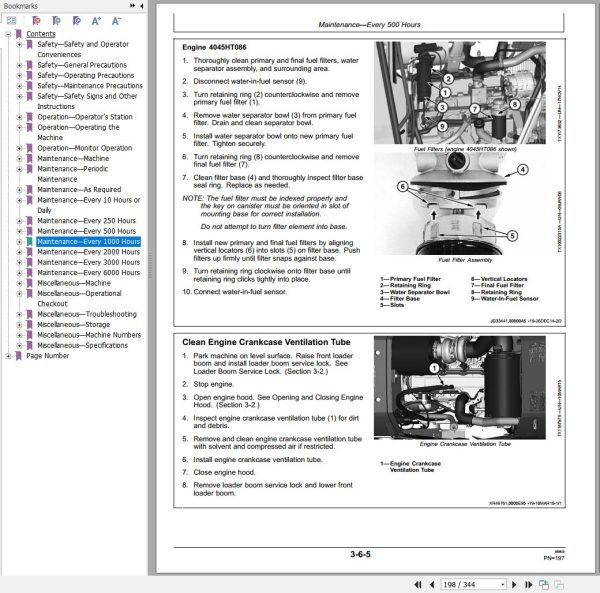Open the Miscellaneous—Troubleshooting bookmark

click(x=87, y=314)
